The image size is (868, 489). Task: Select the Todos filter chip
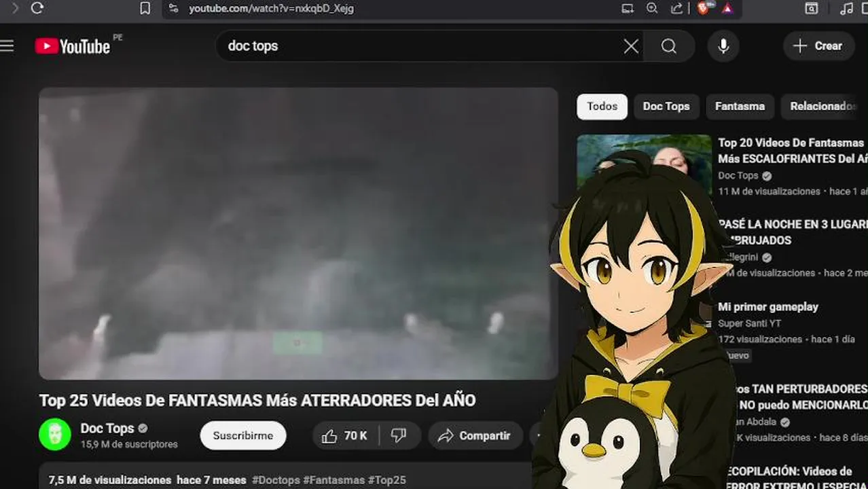[602, 107]
